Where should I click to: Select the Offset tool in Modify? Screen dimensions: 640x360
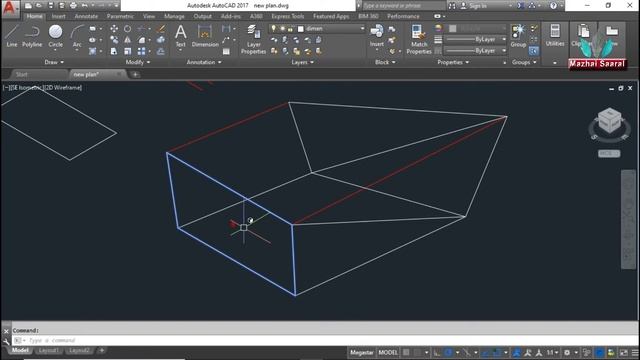161,51
